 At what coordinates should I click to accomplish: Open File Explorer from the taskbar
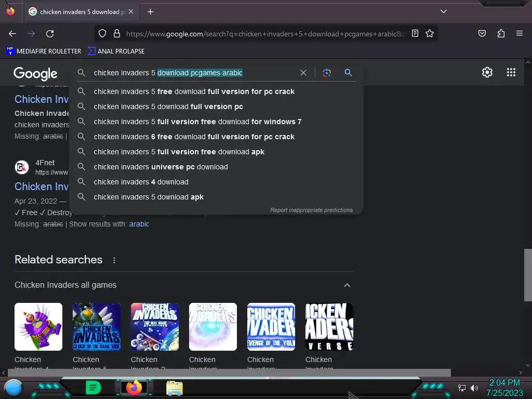pyautogui.click(x=175, y=388)
